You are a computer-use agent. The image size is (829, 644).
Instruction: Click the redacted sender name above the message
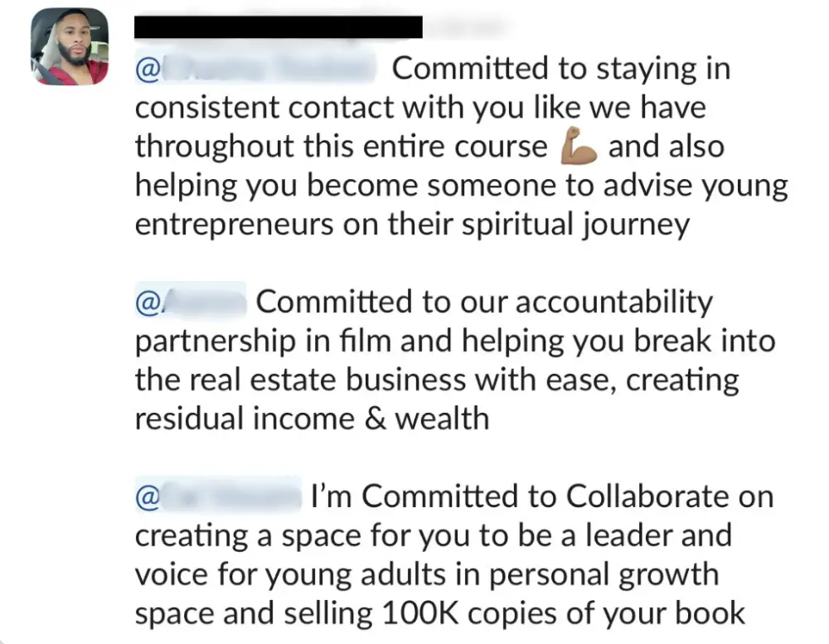[279, 27]
